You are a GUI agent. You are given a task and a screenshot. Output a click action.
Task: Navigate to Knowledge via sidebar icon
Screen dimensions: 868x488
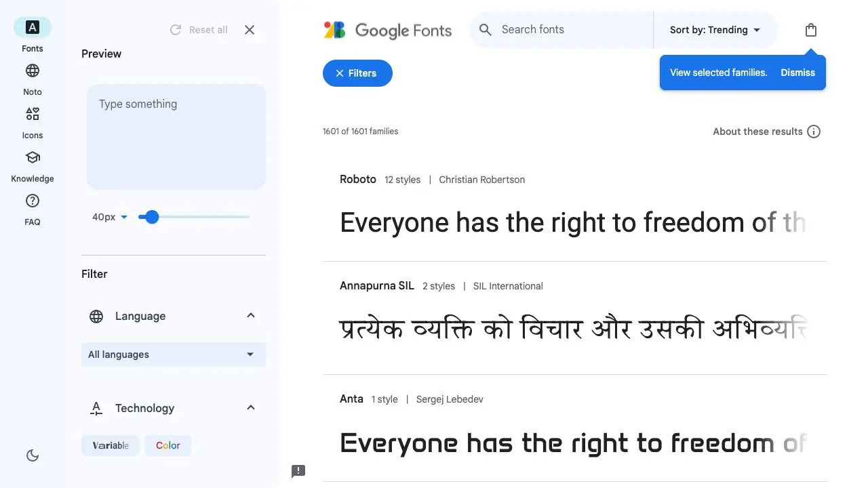click(32, 157)
